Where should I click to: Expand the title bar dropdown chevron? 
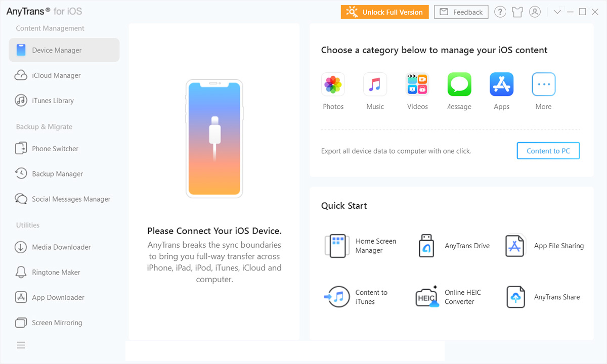[557, 12]
